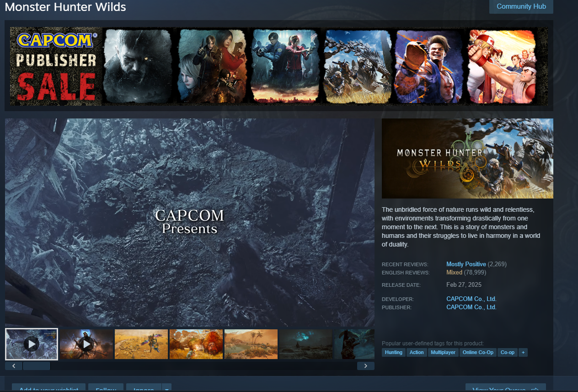Open the Monster Hunter art in the sale banner
This screenshot has height=392, width=578.
(358, 66)
